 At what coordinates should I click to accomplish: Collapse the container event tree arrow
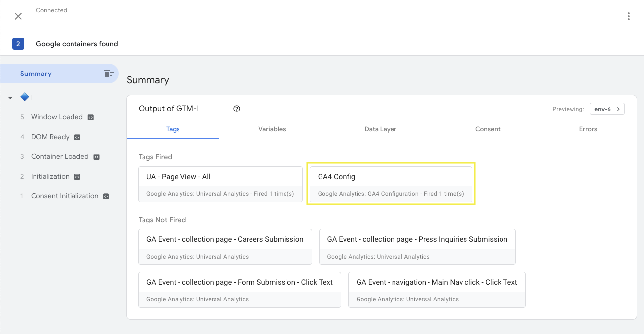click(x=10, y=98)
